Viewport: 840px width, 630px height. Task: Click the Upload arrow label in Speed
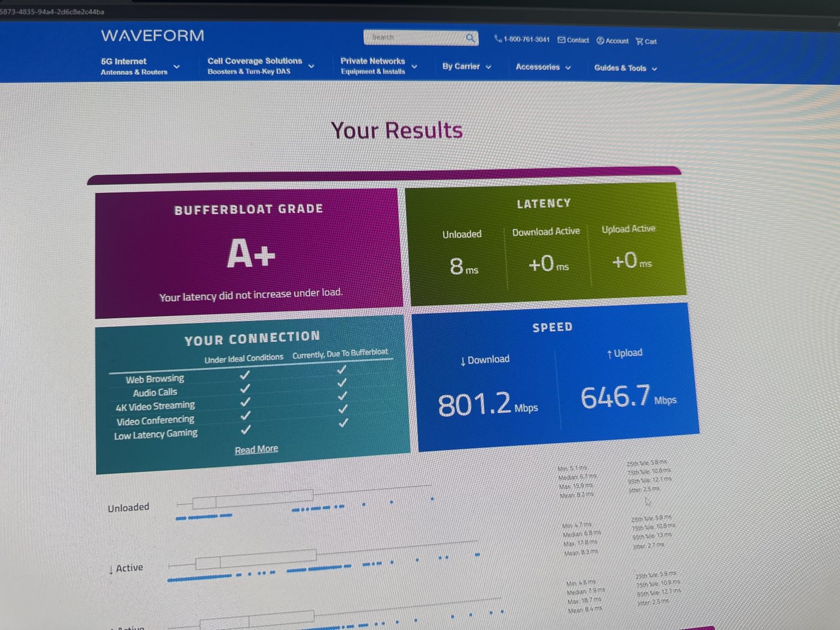coord(624,353)
